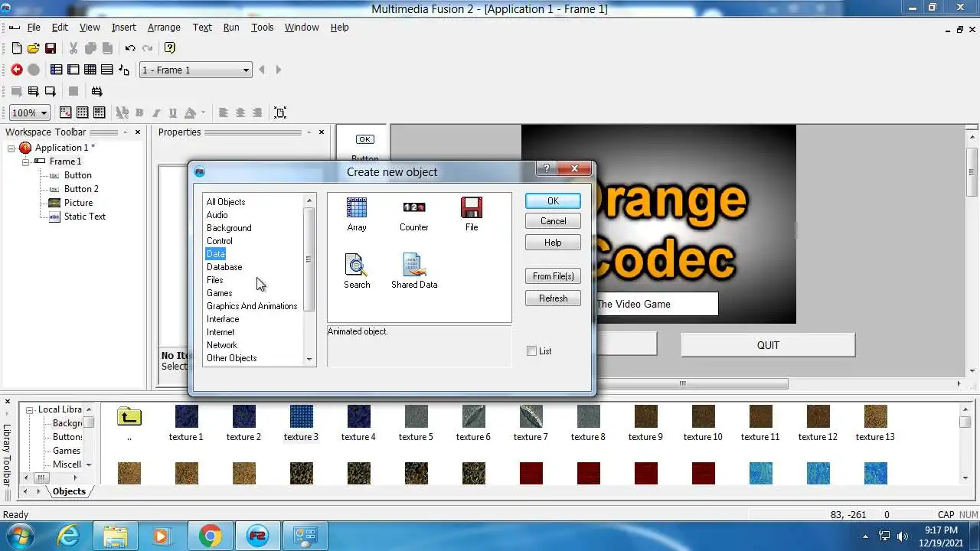Image resolution: width=980 pixels, height=551 pixels.
Task: Open the Storyboard Editor icon
Action: 57,70
